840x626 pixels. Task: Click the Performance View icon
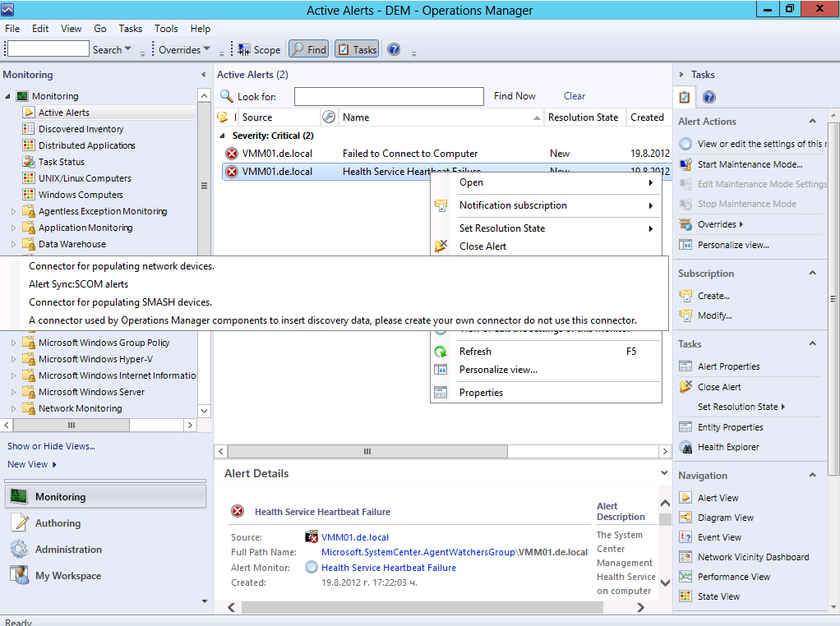point(685,577)
